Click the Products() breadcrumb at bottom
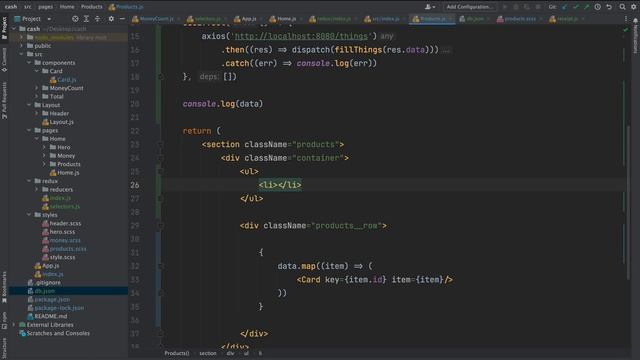 (177, 353)
